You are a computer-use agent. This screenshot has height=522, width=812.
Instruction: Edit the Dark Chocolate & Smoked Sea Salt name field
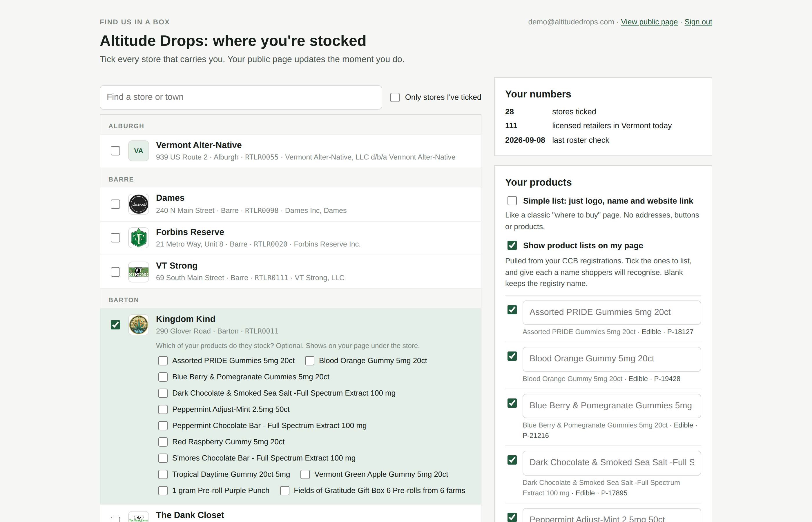pos(612,463)
